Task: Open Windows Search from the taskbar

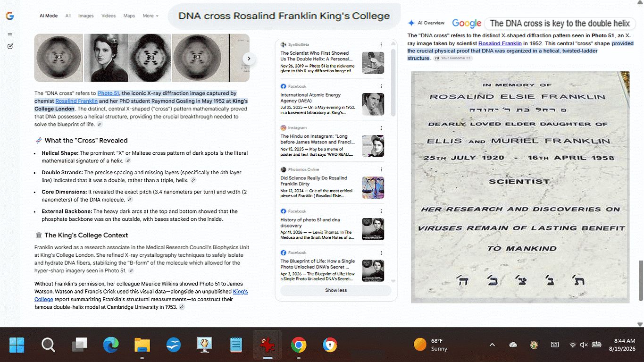Action: coord(48,345)
